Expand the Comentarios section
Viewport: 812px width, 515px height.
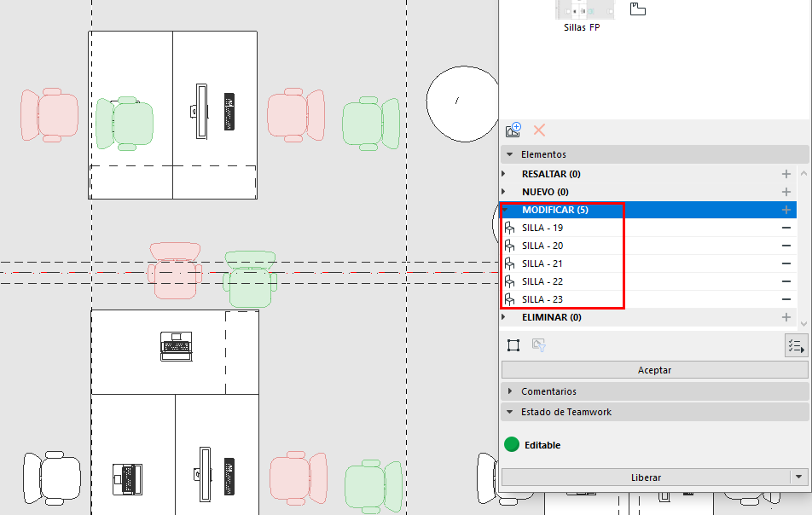510,391
